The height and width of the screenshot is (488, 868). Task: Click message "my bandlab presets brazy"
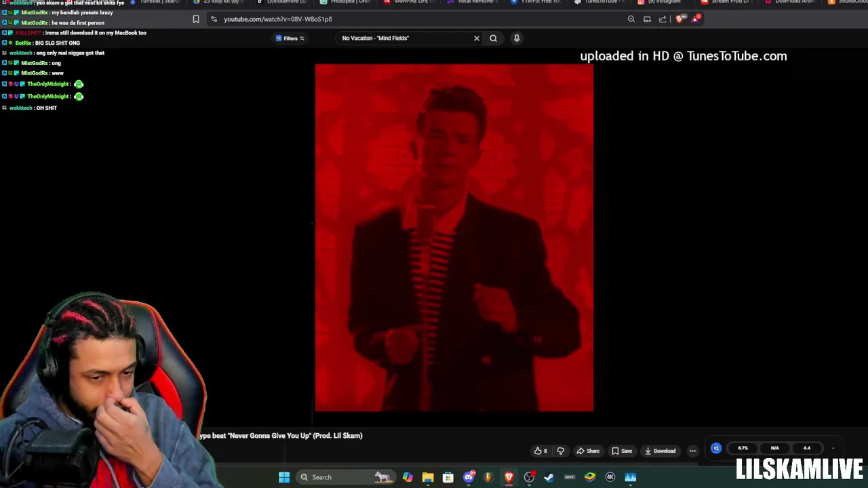(82, 13)
